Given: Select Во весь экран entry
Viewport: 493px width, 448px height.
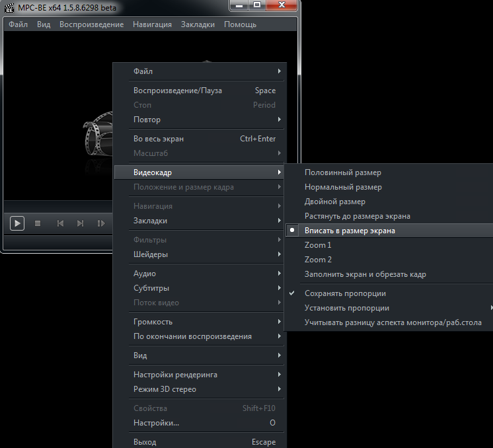Looking at the screenshot, I should point(199,139).
